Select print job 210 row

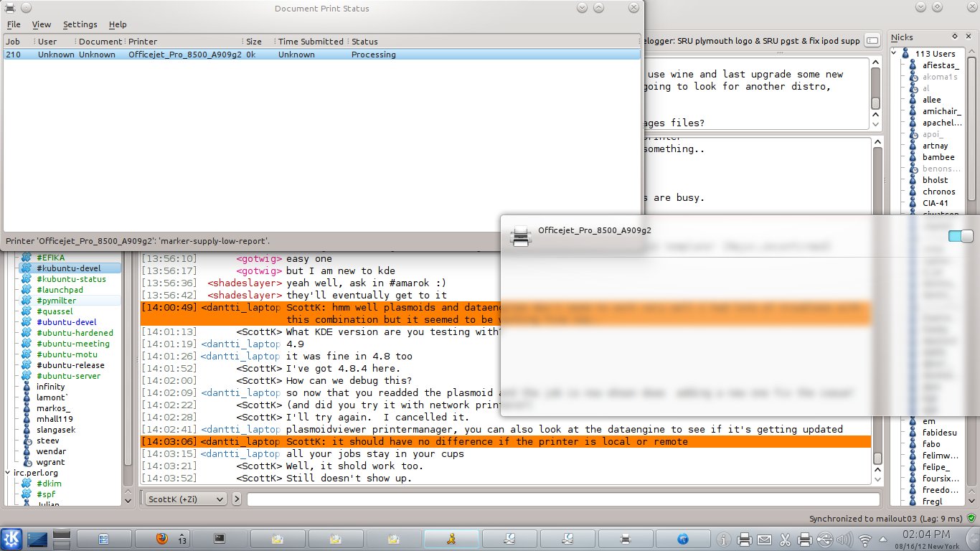point(322,55)
